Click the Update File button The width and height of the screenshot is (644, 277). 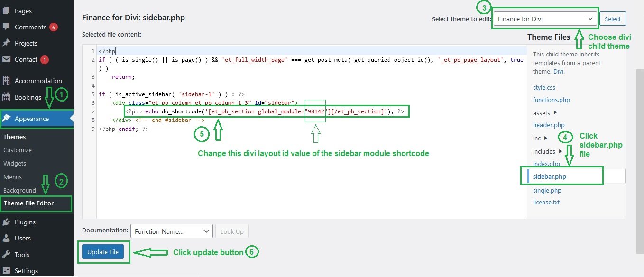[x=103, y=252]
